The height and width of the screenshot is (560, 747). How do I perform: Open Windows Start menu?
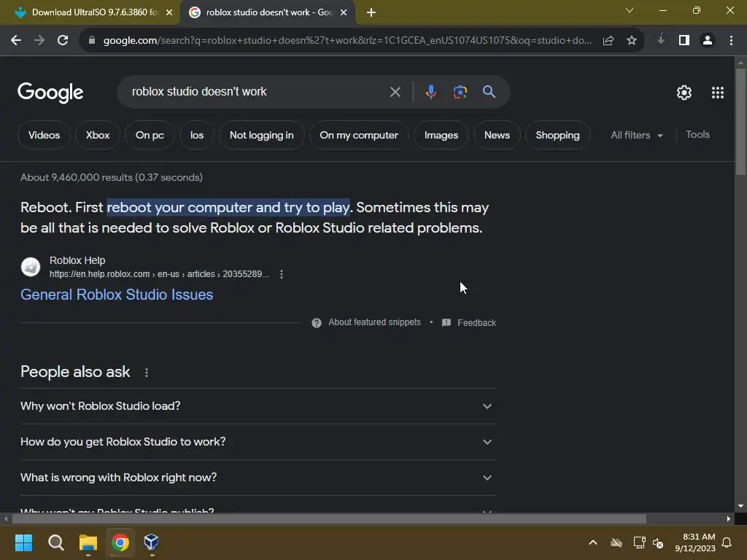tap(23, 542)
